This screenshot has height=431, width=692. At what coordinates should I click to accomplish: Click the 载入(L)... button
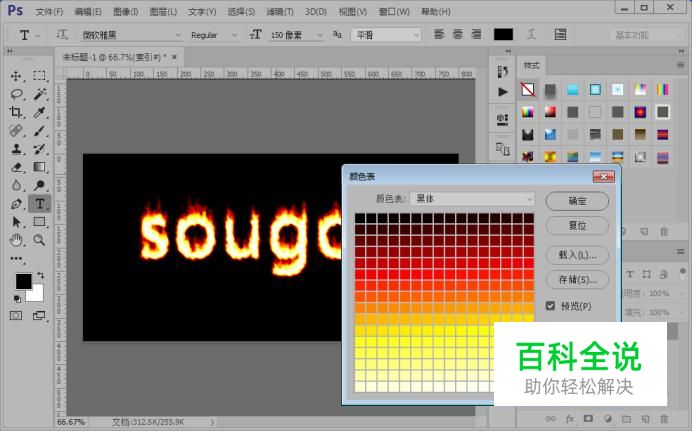click(577, 255)
